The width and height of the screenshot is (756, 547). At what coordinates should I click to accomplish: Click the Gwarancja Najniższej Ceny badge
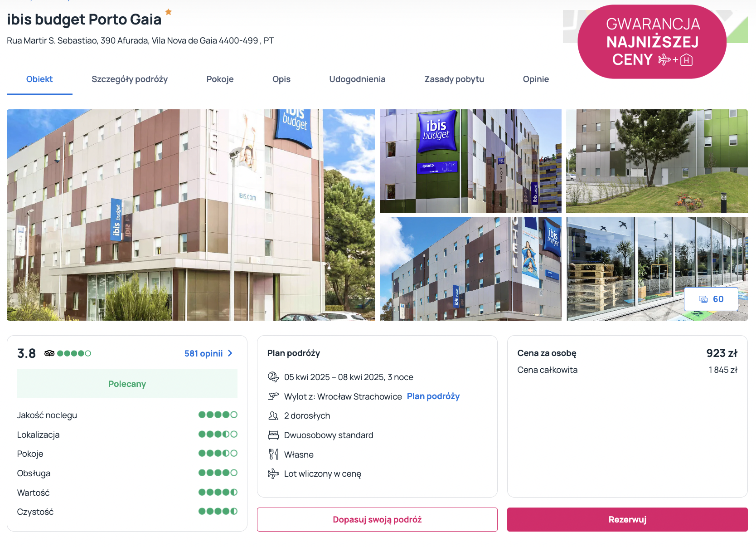coord(652,42)
